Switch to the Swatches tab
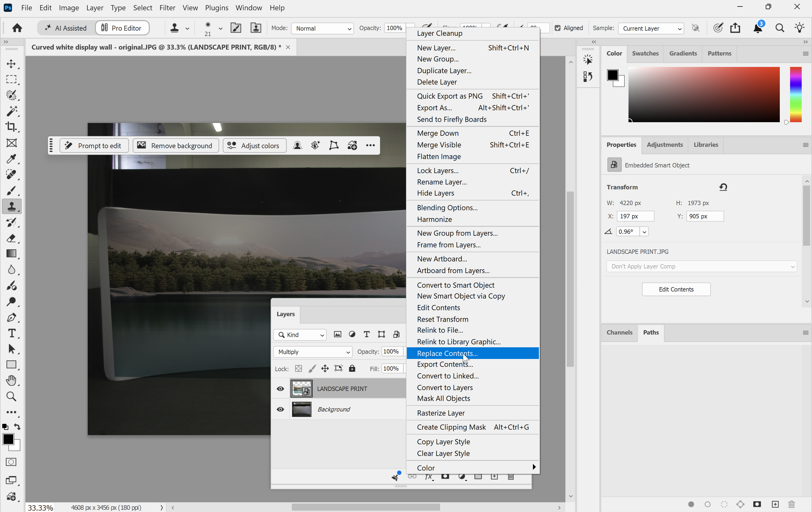Viewport: 812px width, 512px height. (645, 53)
